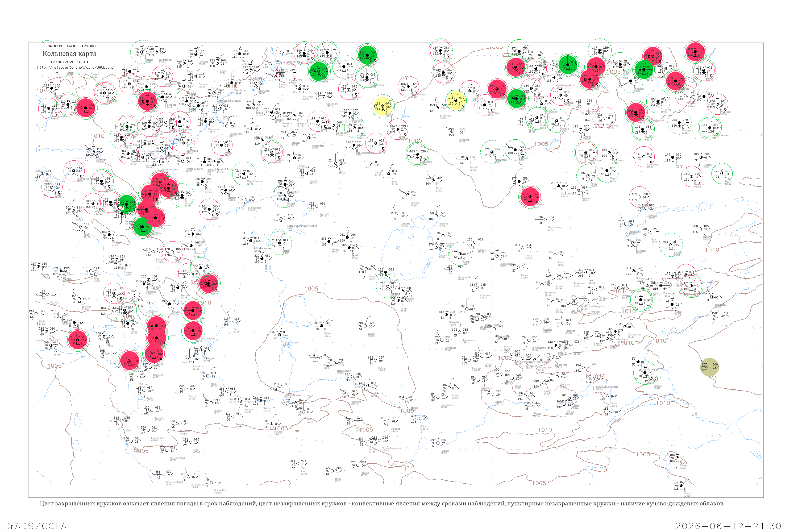Select the station label "Екеже"

371,334
